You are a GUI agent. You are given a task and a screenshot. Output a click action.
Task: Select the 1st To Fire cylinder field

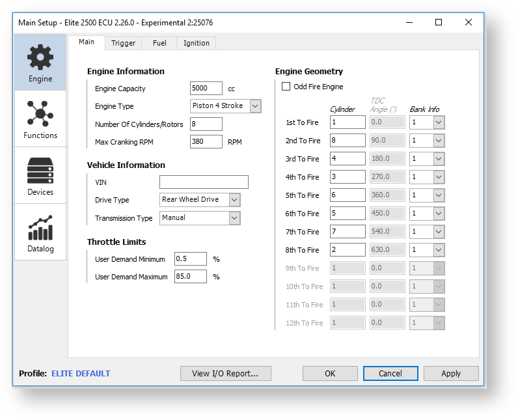(x=348, y=122)
